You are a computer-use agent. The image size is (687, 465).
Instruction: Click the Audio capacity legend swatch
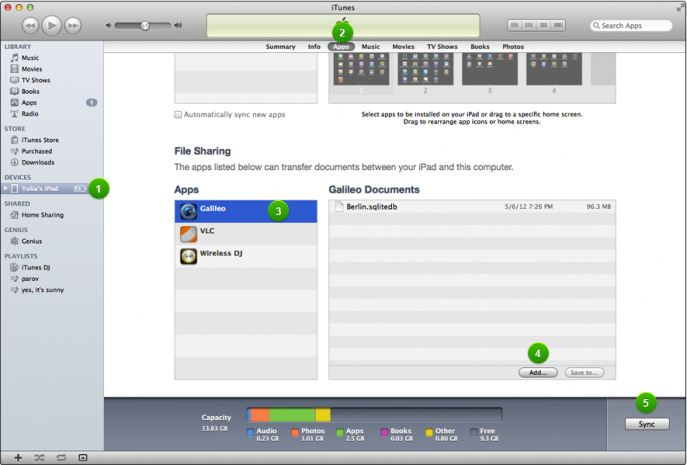coord(250,433)
